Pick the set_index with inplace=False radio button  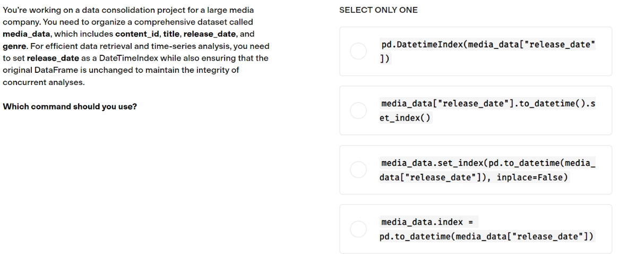358,170
